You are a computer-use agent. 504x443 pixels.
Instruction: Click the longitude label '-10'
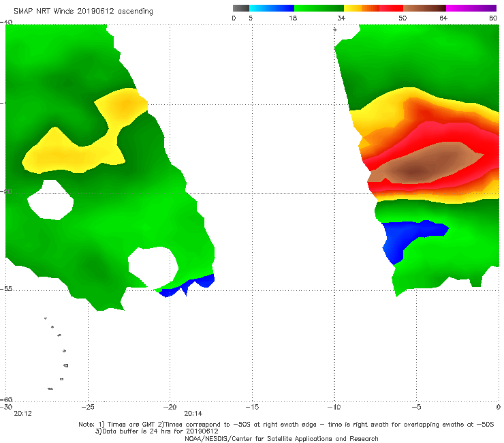pyautogui.click(x=334, y=407)
